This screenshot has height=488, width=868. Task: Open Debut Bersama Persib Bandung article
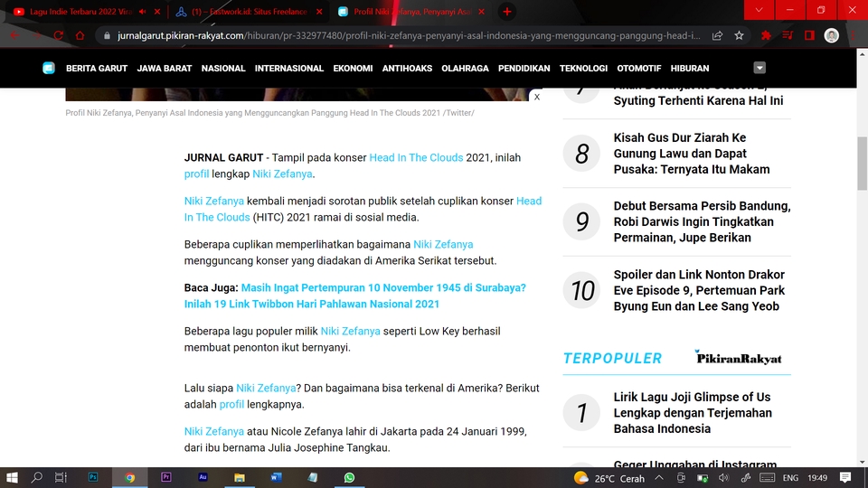(x=702, y=221)
